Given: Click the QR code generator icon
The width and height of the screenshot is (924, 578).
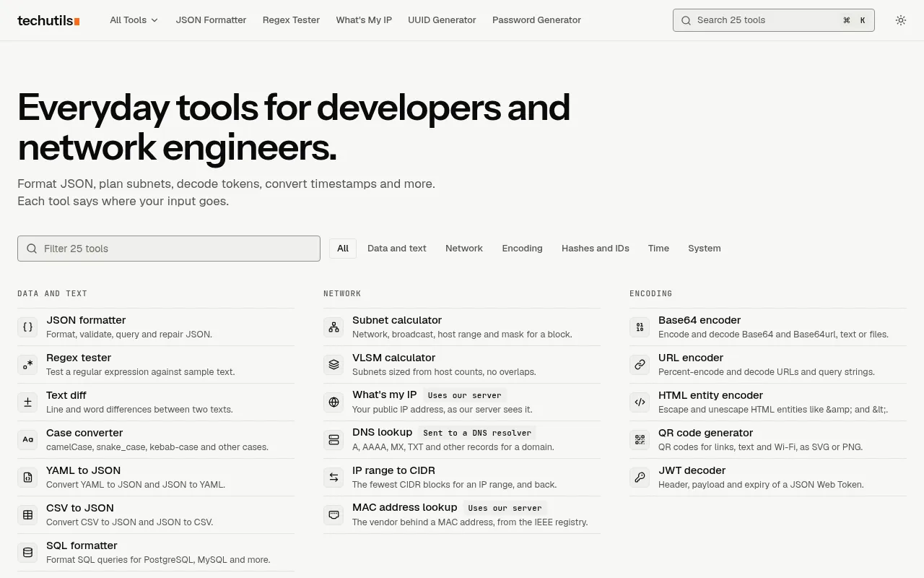Looking at the screenshot, I should click(x=640, y=439).
